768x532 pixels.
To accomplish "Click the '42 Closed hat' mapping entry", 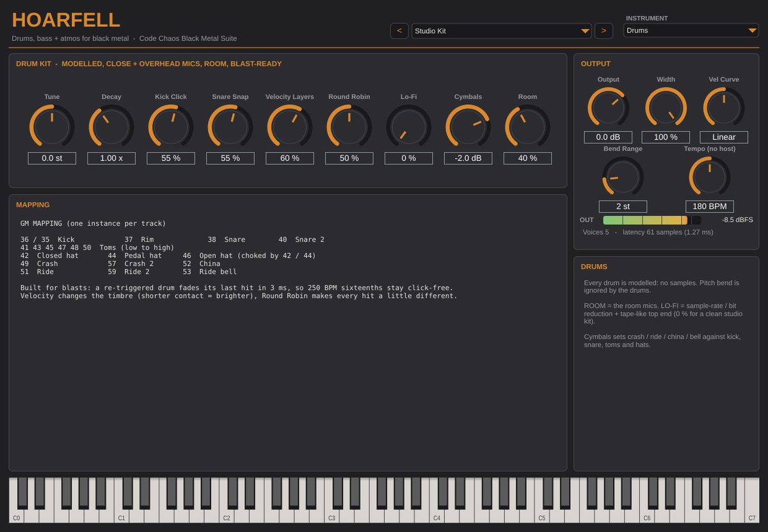I will 49,256.
